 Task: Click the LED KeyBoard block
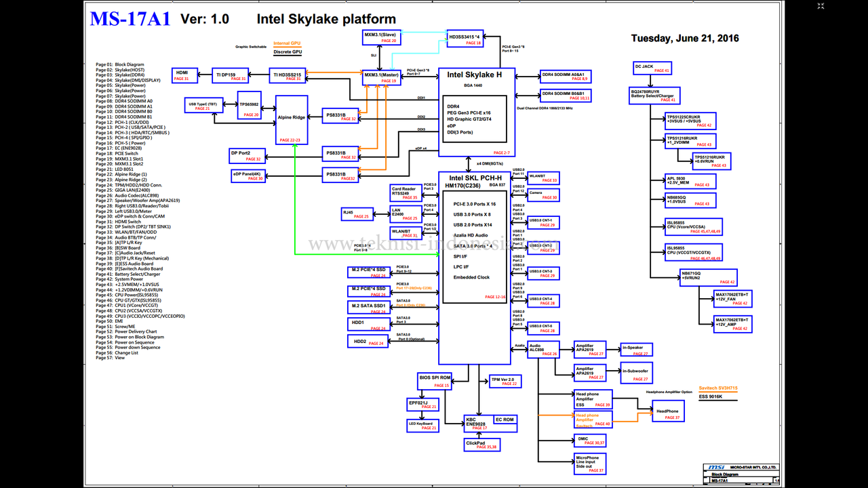422,426
